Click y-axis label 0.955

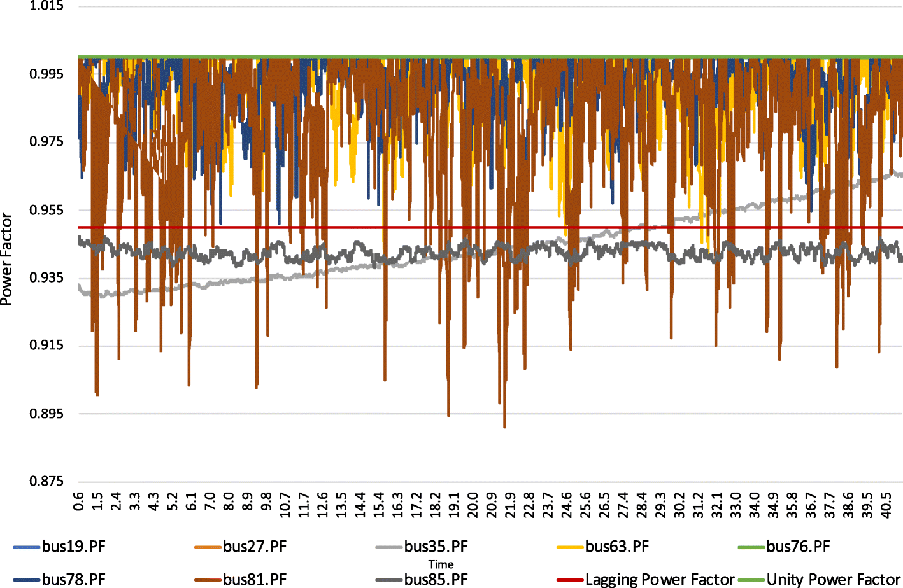47,210
